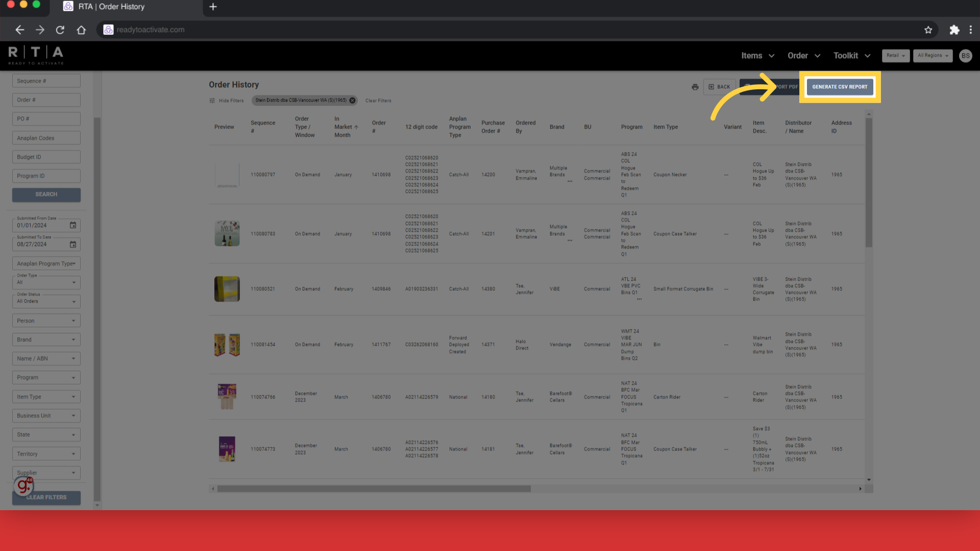980x551 pixels.
Task: Click the Clear Filters sidebar button
Action: pos(46,497)
